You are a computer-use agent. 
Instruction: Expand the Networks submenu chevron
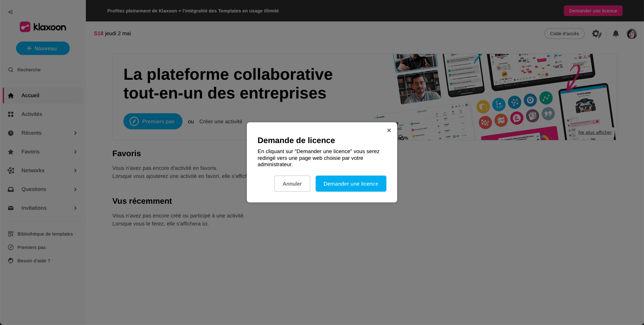click(x=75, y=171)
